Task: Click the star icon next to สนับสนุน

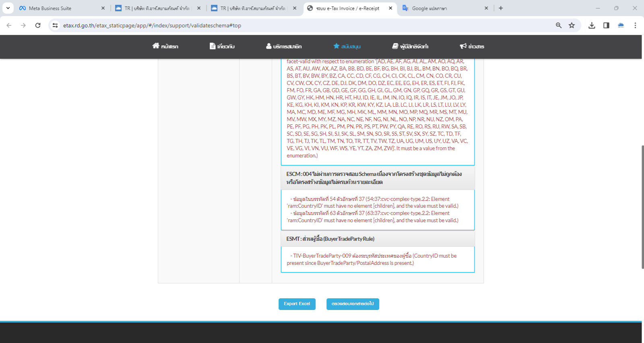Action: click(x=336, y=46)
